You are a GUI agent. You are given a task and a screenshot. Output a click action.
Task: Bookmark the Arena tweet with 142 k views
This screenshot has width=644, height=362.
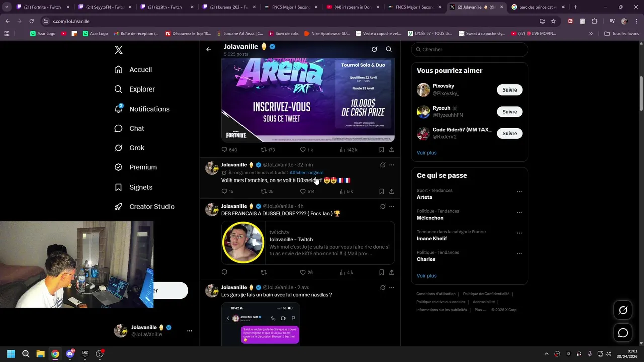point(381,150)
